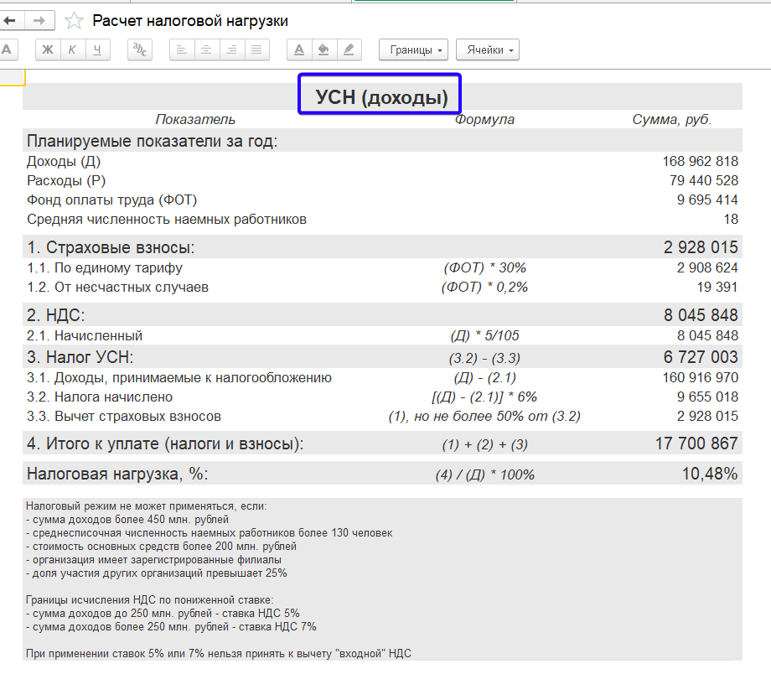The height and width of the screenshot is (700, 771).
Task: Select accrued tax value 9 655 018
Action: [707, 397]
